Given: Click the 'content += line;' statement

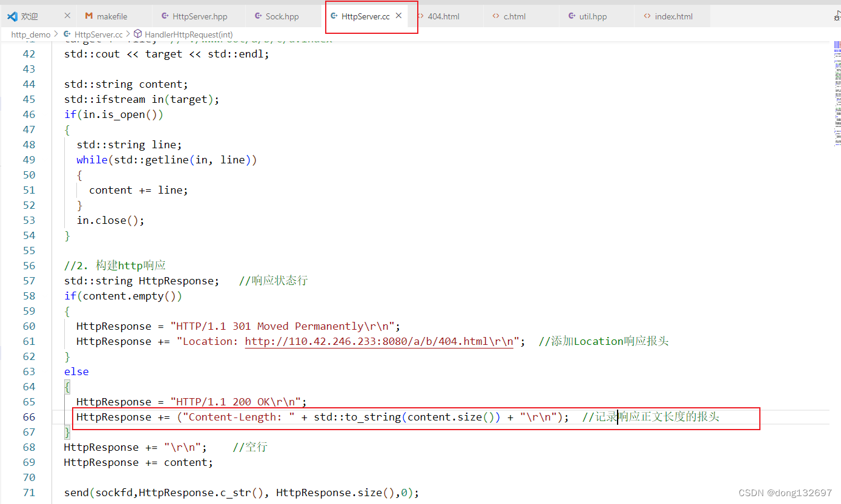Looking at the screenshot, I should [x=139, y=190].
